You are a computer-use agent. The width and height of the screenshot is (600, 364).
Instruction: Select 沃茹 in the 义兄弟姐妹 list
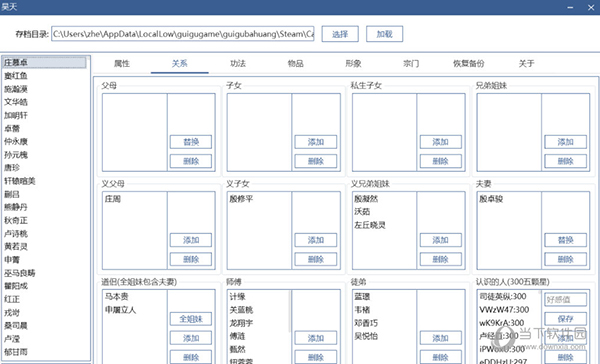[362, 212]
